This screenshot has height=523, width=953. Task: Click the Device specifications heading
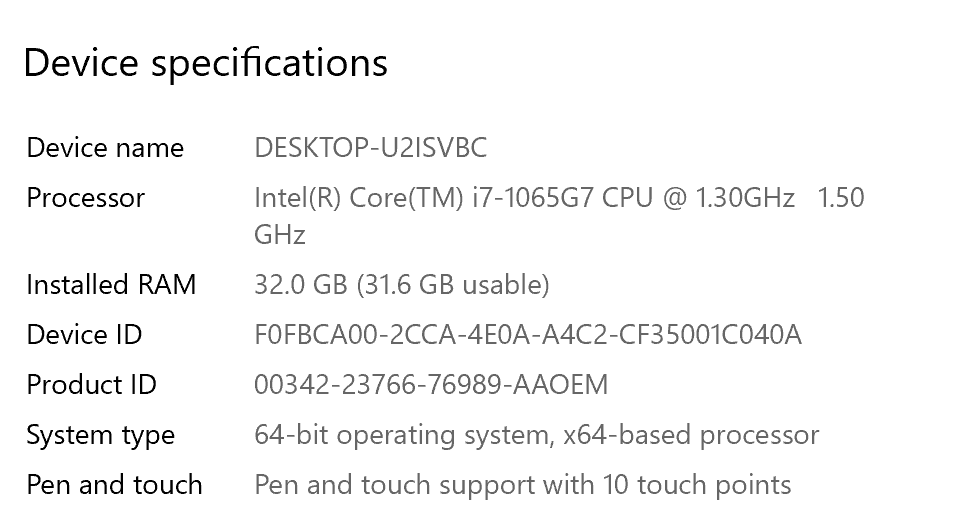(x=205, y=63)
